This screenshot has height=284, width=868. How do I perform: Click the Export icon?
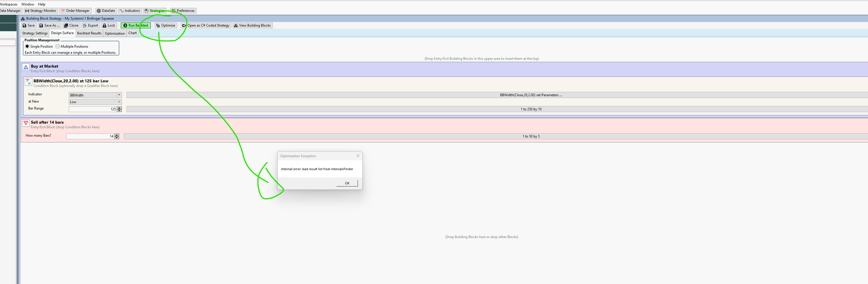(x=85, y=26)
